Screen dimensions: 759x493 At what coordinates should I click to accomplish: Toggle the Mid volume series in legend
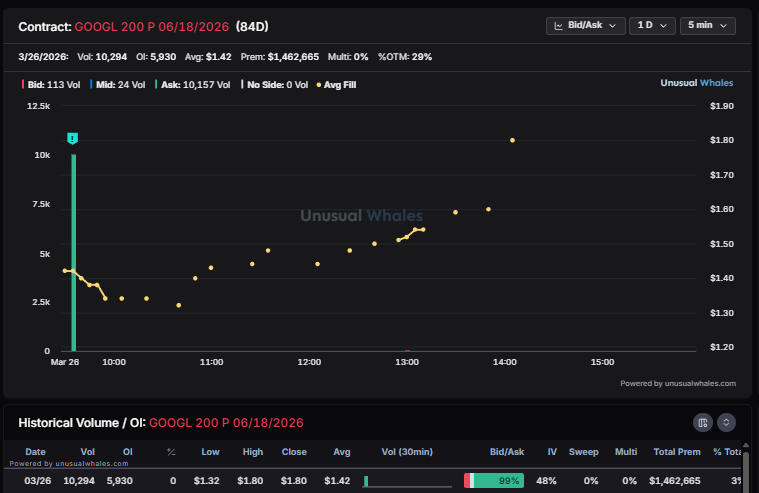point(119,85)
